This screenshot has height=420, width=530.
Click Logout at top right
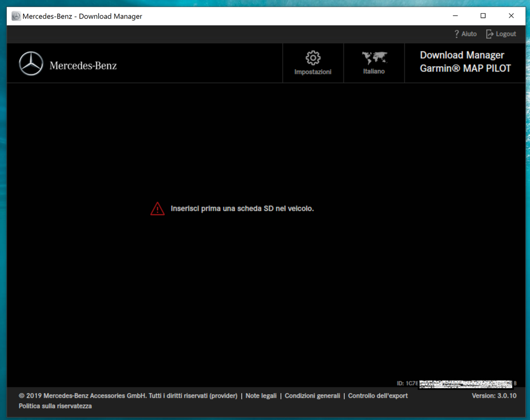(501, 34)
